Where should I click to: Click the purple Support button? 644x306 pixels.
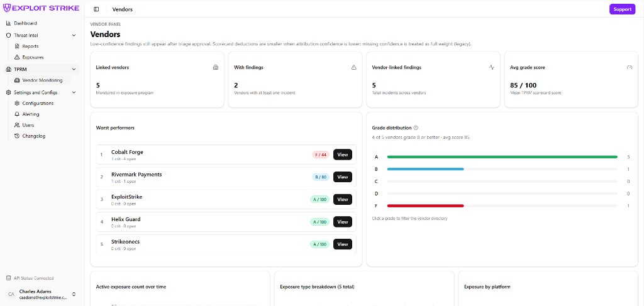[622, 9]
